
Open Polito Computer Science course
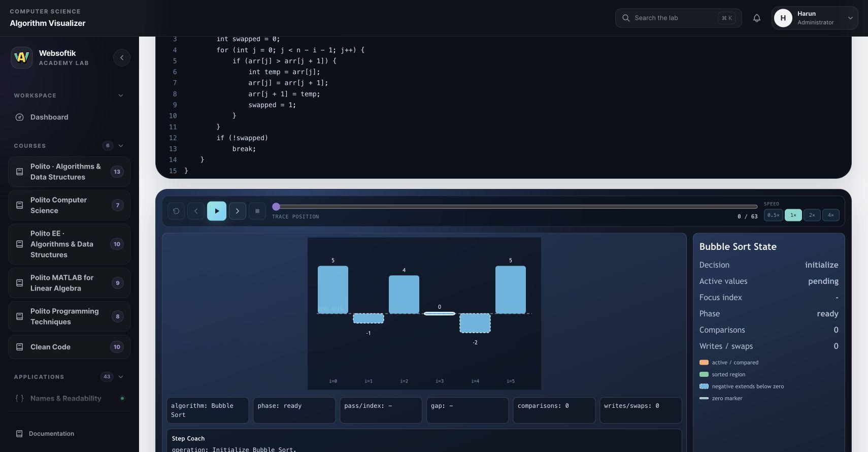point(70,205)
